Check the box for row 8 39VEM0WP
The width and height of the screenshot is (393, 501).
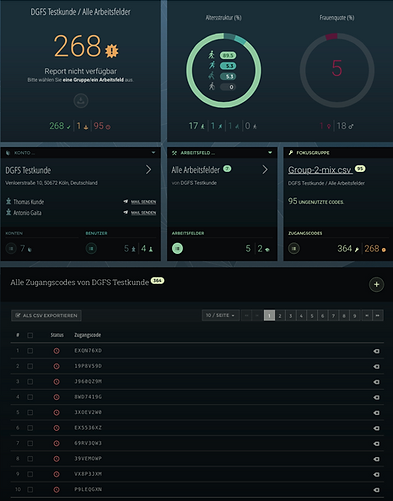tap(30, 459)
